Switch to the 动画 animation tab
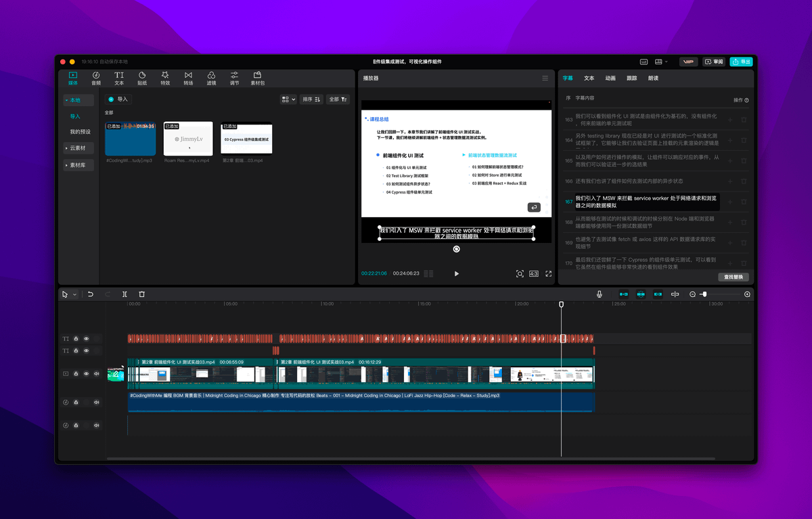The height and width of the screenshot is (519, 812). pos(610,78)
